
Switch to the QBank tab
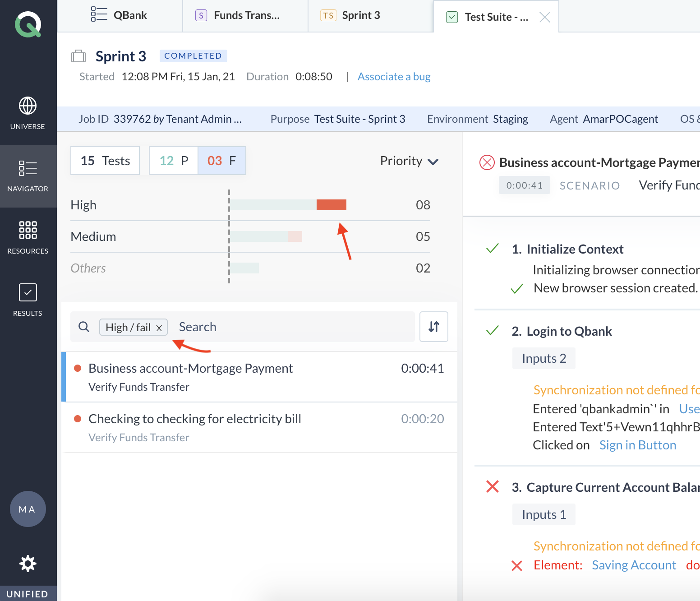(120, 15)
